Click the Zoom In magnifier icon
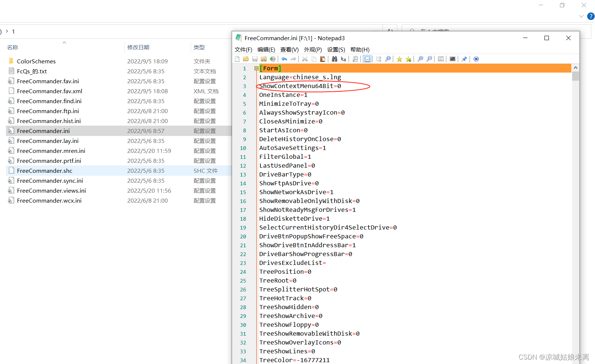Screen dimensions: 595x364 tap(420, 59)
